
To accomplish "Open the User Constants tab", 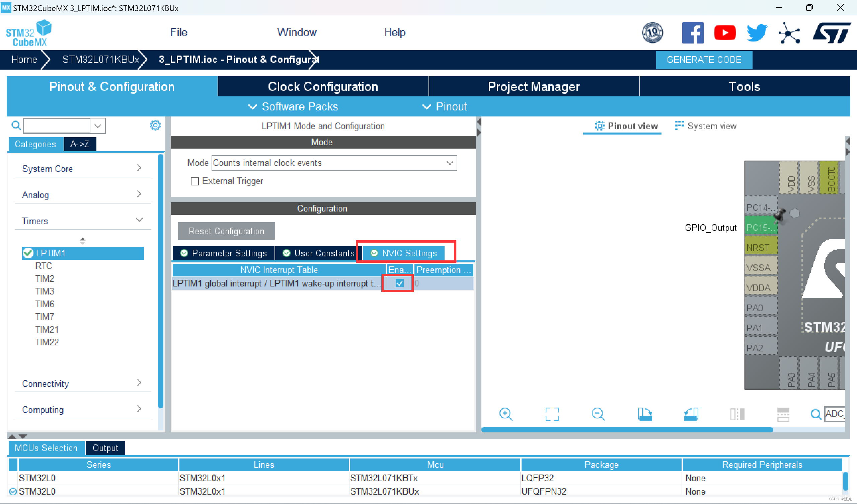I will tap(319, 253).
